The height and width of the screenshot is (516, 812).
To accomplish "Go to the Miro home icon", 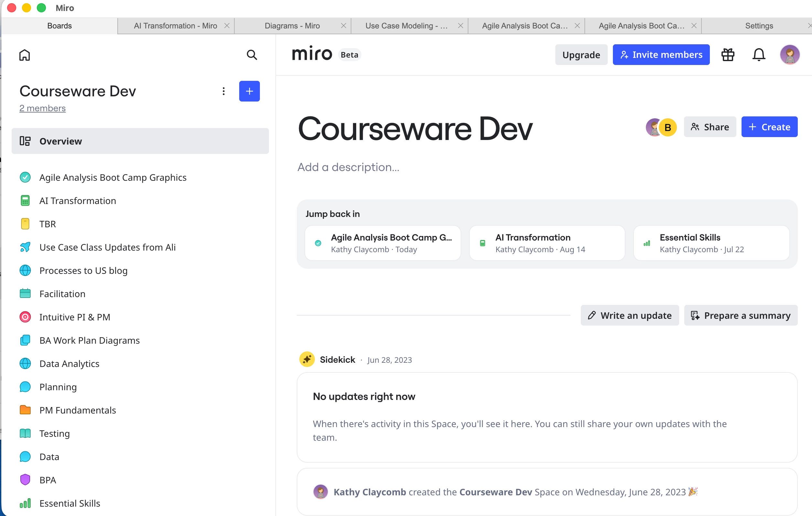I will 25,55.
